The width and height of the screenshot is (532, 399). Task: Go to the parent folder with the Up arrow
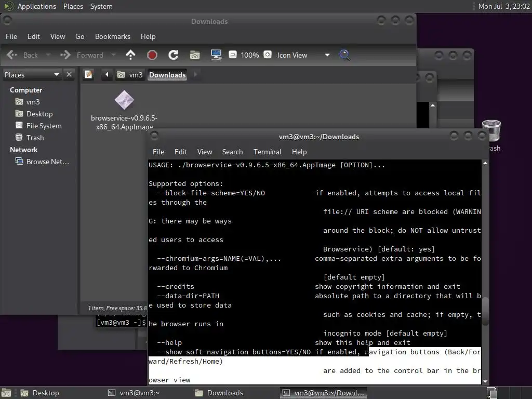pos(130,55)
